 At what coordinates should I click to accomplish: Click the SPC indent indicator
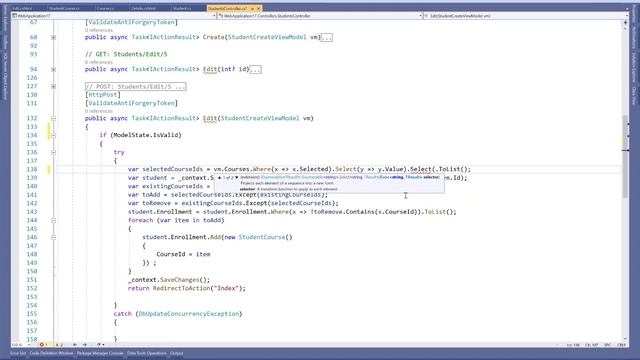pyautogui.click(x=607, y=345)
